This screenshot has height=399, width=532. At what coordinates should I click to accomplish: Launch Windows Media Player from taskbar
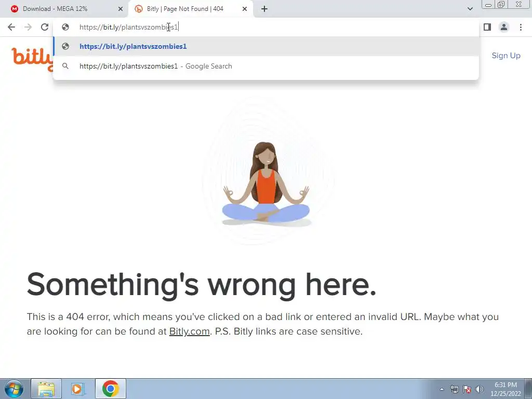click(x=77, y=389)
